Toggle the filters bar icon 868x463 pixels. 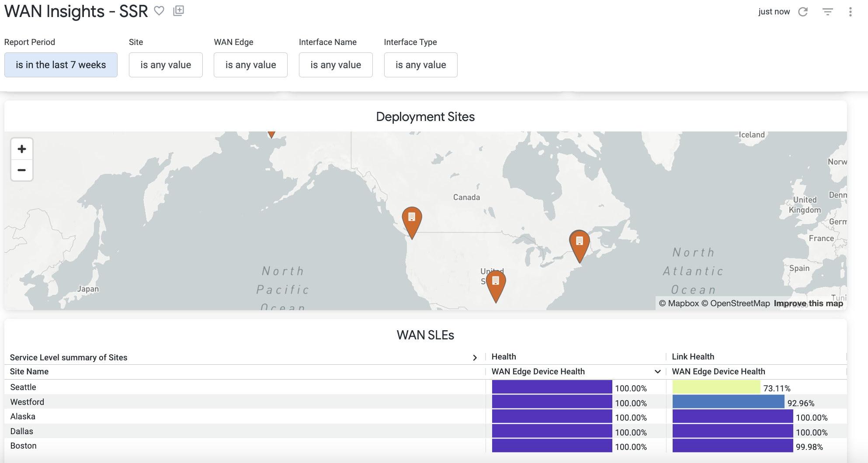pyautogui.click(x=827, y=12)
